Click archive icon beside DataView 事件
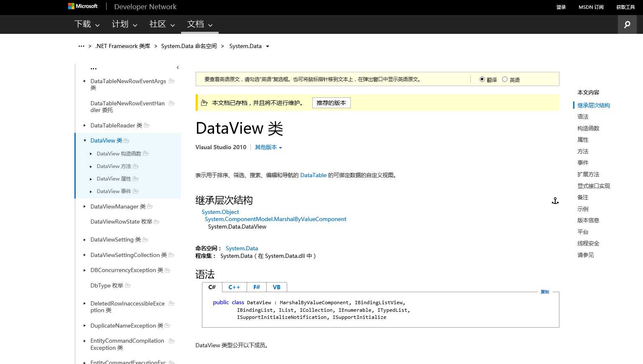643x364 pixels. point(136,191)
